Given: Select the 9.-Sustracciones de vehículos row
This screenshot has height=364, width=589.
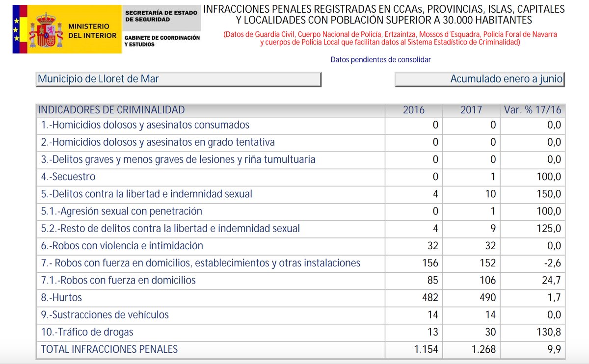Looking at the screenshot, I should pos(300,315).
